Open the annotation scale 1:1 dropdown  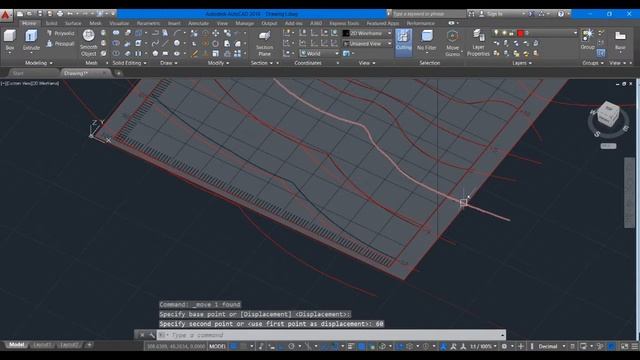pyautogui.click(x=483, y=346)
